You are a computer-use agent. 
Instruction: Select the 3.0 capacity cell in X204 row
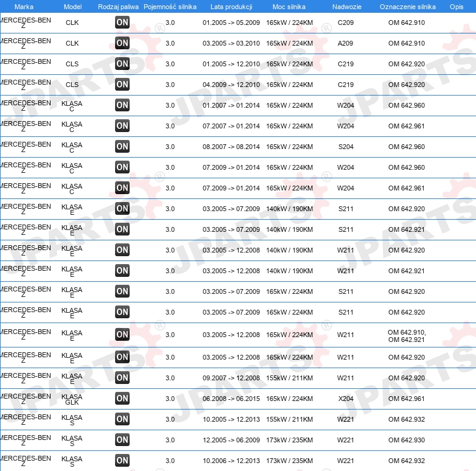(170, 399)
